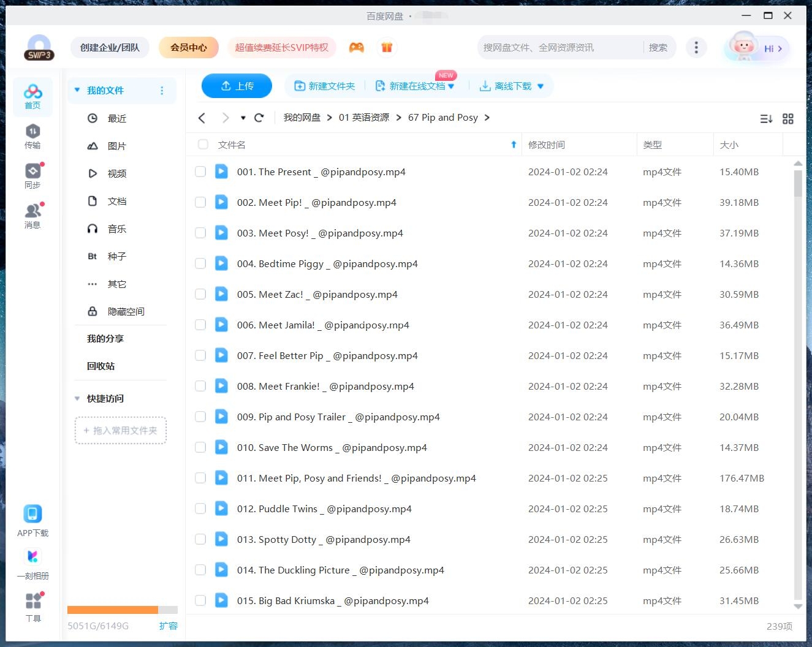The height and width of the screenshot is (647, 812).
Task: Check the box for 008. Meet Frankie!
Action: (200, 386)
